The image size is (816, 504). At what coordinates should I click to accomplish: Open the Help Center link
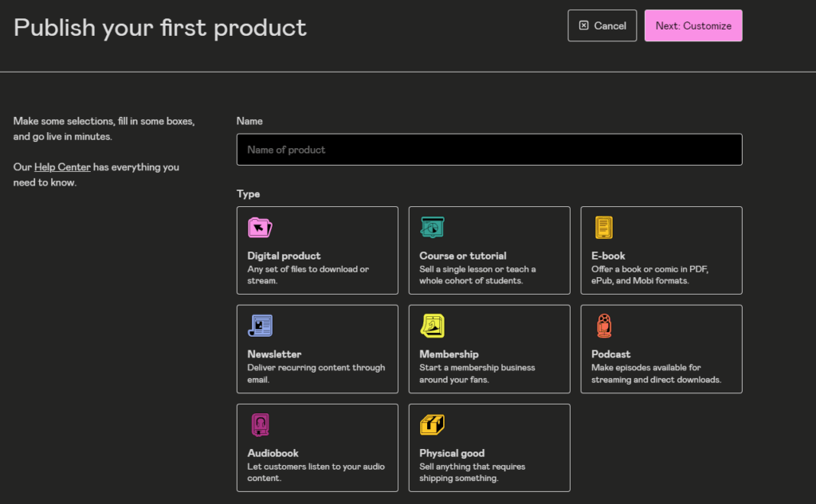(62, 167)
